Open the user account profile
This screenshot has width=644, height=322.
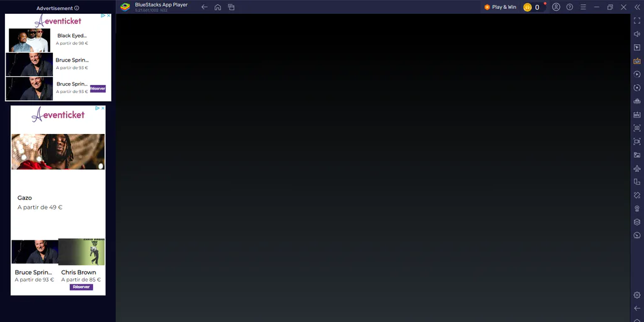coord(556,7)
